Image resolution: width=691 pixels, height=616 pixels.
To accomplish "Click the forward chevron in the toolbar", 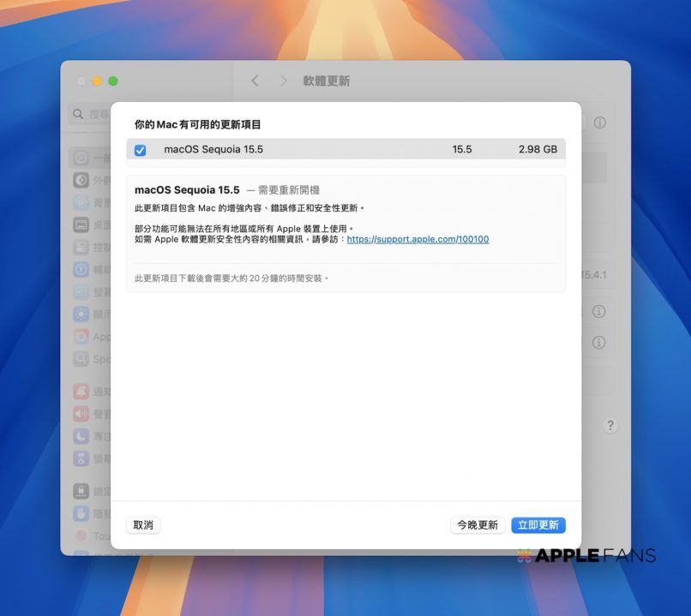I will pos(284,81).
